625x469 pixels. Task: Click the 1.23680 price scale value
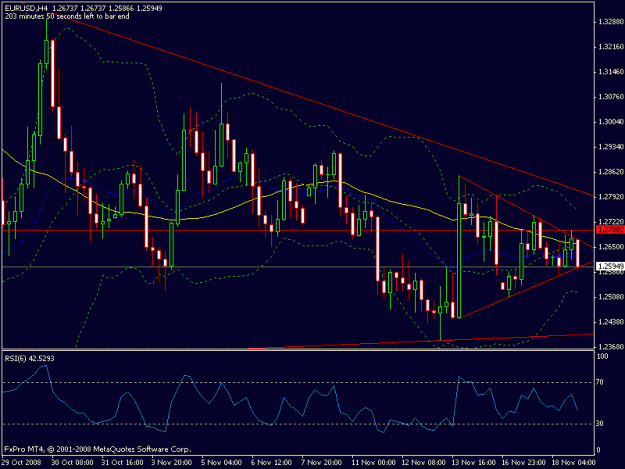(x=611, y=347)
